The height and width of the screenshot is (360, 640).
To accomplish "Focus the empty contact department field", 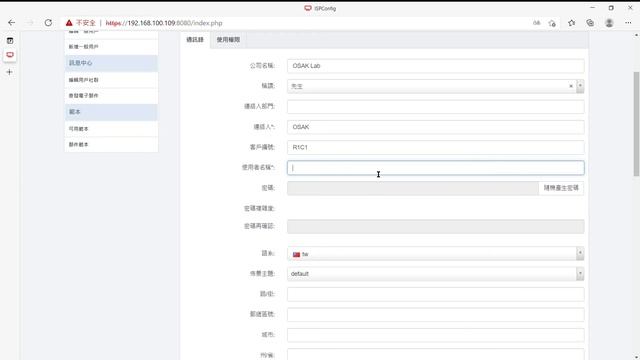I will [436, 107].
